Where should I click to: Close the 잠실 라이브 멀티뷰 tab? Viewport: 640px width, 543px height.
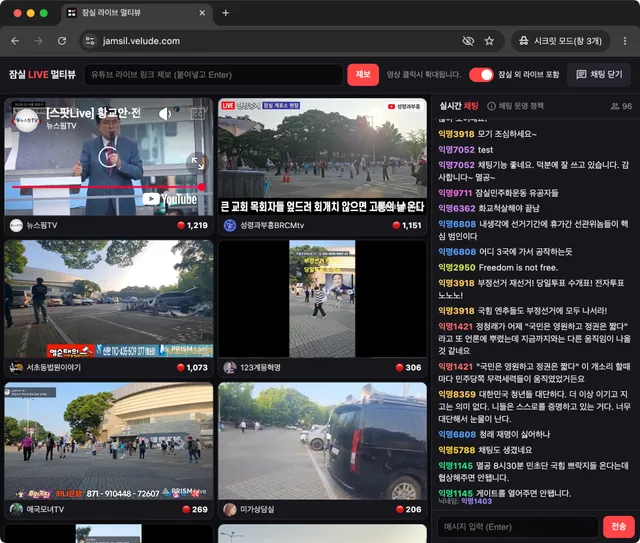tap(202, 13)
